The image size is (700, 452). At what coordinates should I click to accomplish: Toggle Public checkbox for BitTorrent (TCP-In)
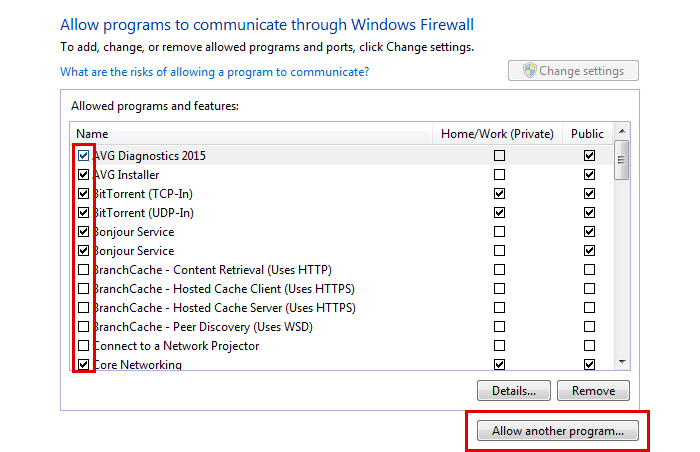(589, 194)
